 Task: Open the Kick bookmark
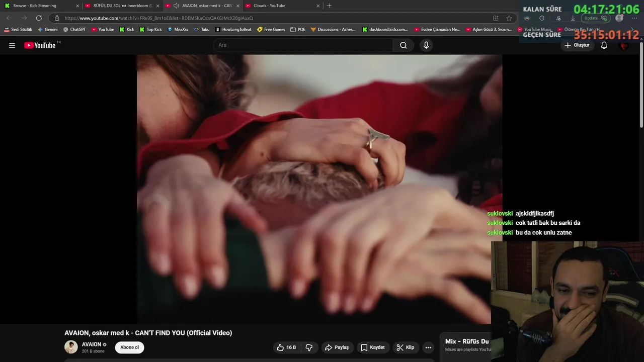click(x=127, y=30)
